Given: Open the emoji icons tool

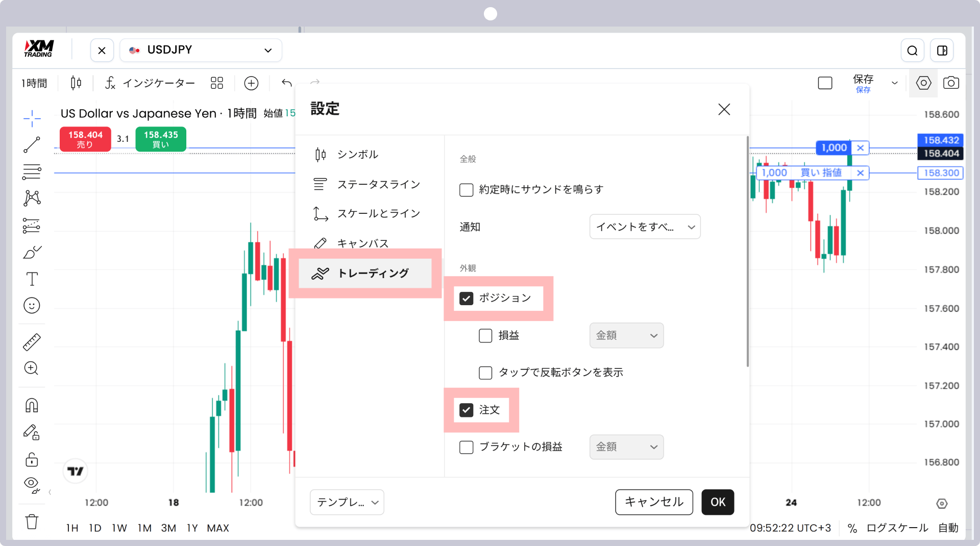Looking at the screenshot, I should coord(32,306).
